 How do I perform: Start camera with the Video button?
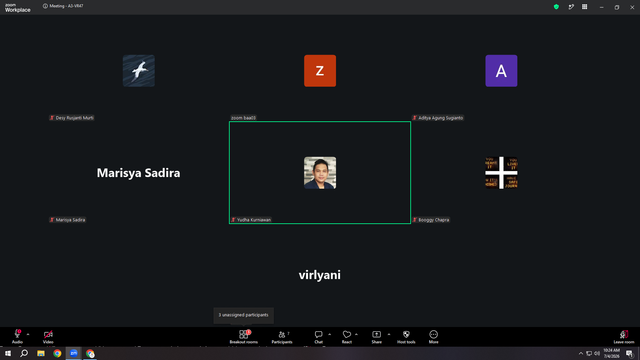[x=48, y=337]
